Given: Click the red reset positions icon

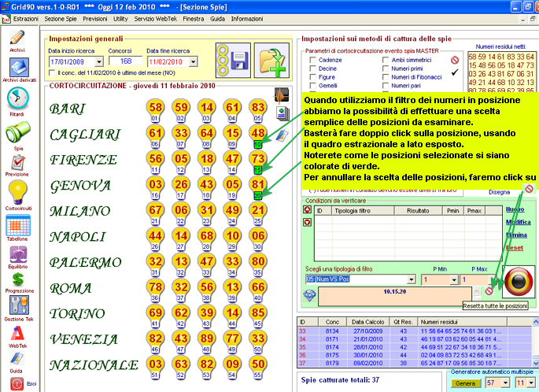Looking at the screenshot, I should pos(489,291).
